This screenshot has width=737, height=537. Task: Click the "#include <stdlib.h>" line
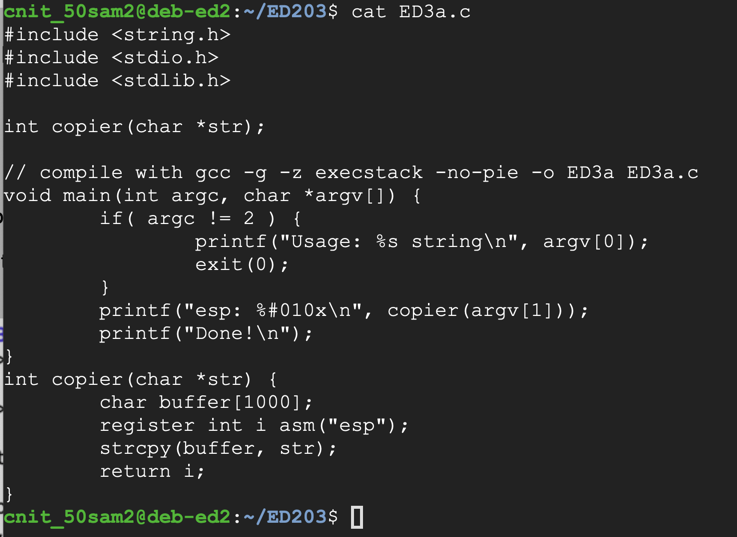coord(117,81)
